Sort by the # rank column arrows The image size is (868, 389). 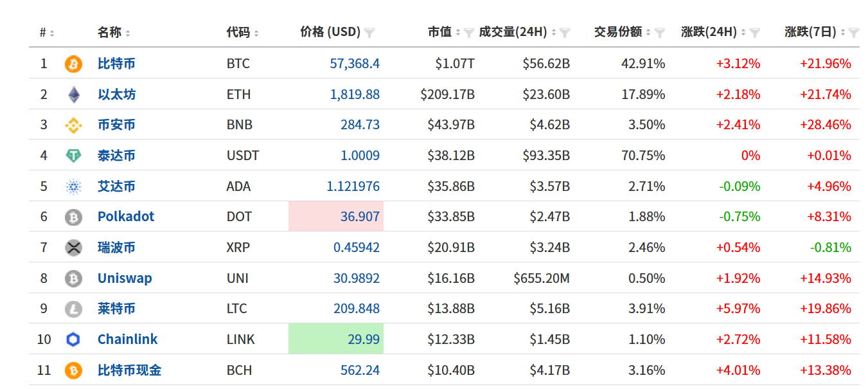(x=52, y=33)
